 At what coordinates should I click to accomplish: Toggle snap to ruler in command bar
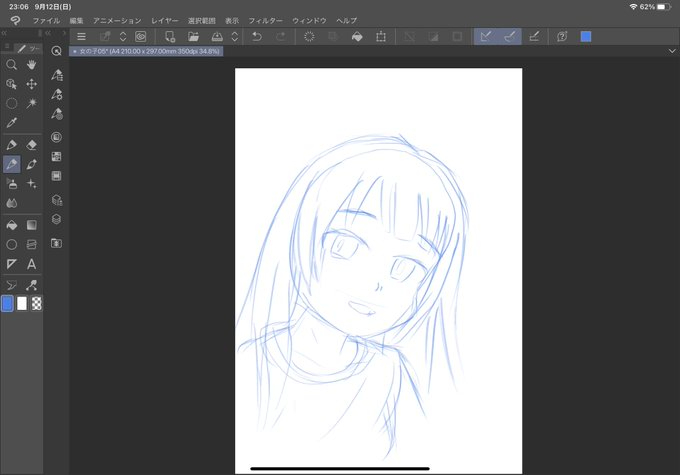point(486,37)
